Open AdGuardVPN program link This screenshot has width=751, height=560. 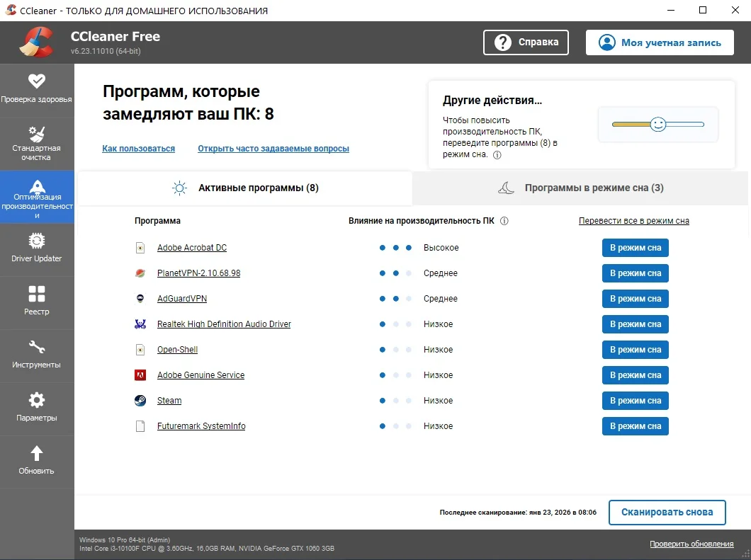pyautogui.click(x=182, y=298)
